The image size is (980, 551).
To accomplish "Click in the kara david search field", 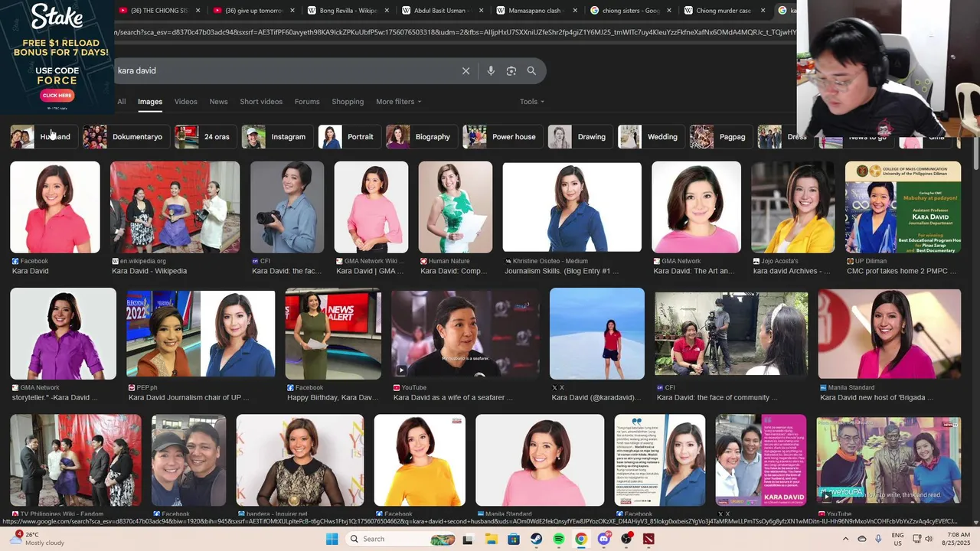I will point(287,70).
